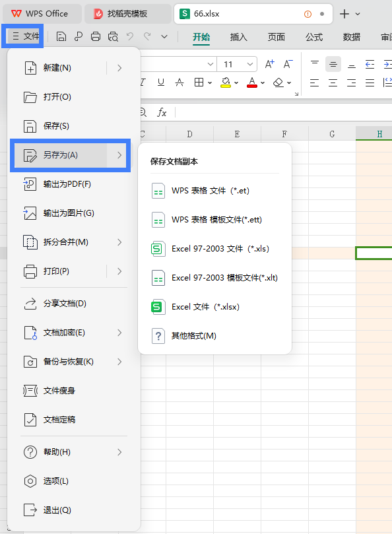Expand the 另存为(A) submenu arrow
392x534 pixels.
119,155
